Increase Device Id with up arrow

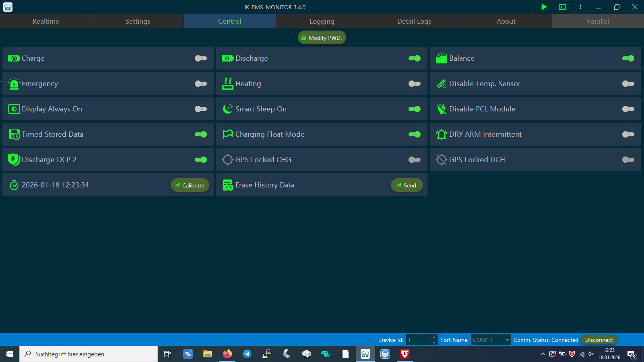(x=434, y=337)
